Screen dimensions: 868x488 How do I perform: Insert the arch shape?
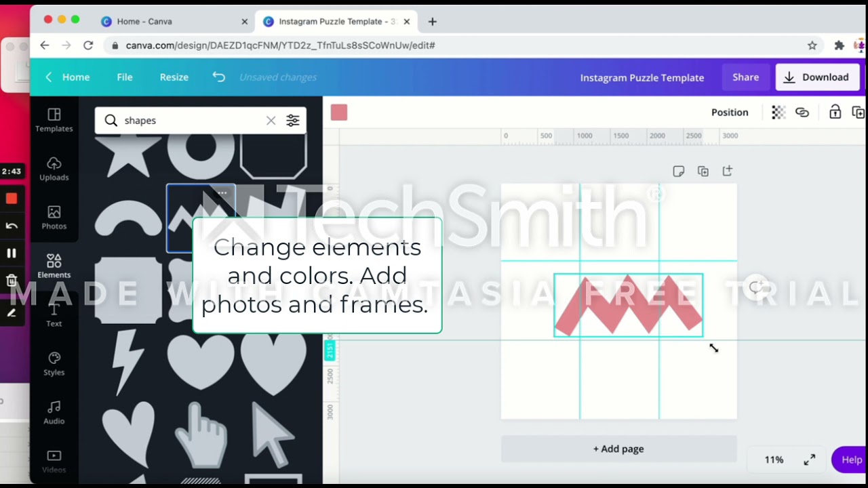128,218
